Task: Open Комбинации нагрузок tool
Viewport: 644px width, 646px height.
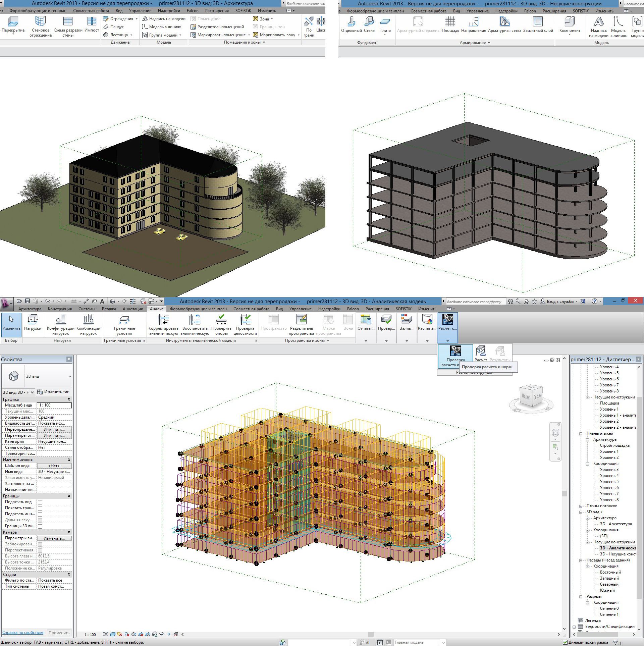Action: pyautogui.click(x=88, y=325)
